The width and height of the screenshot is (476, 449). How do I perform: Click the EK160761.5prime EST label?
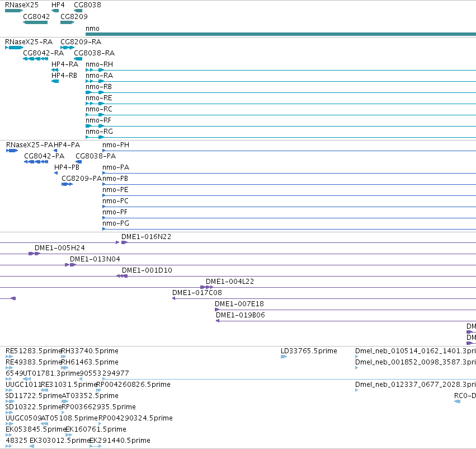click(96, 429)
